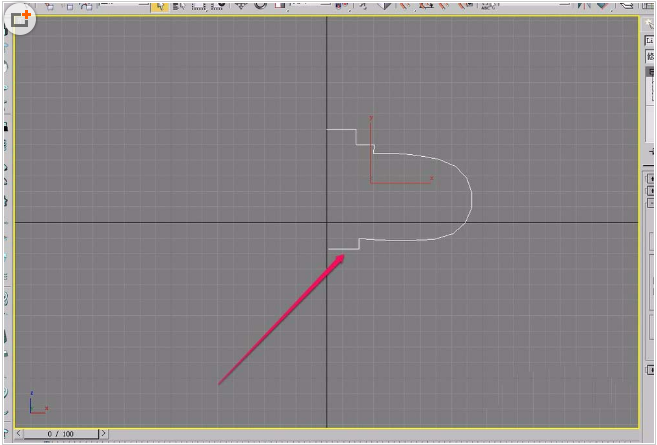Click the Align tool icon
The image size is (657, 445).
pos(603,6)
